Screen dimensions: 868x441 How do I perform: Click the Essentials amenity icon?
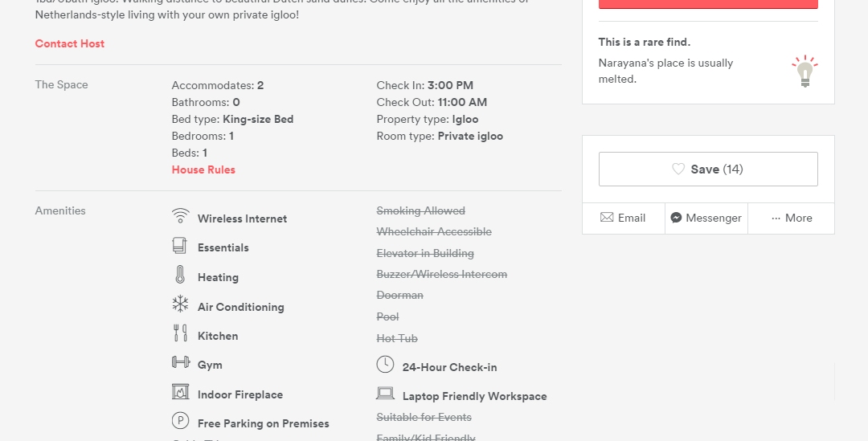pyautogui.click(x=180, y=246)
